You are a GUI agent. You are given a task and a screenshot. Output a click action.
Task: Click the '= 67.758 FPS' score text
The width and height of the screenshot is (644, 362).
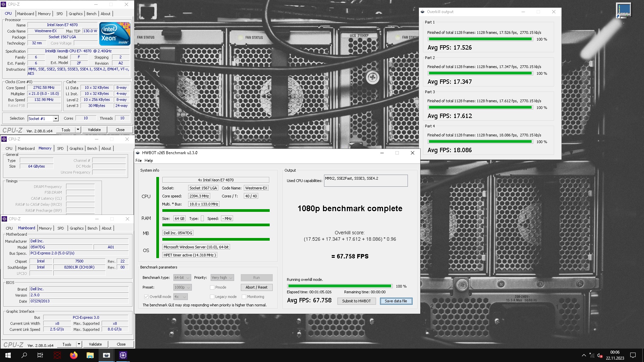[350, 256]
